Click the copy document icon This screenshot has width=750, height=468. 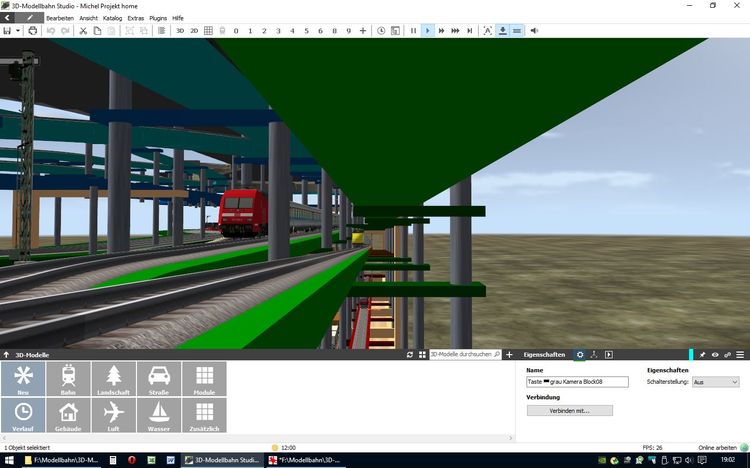tap(97, 31)
